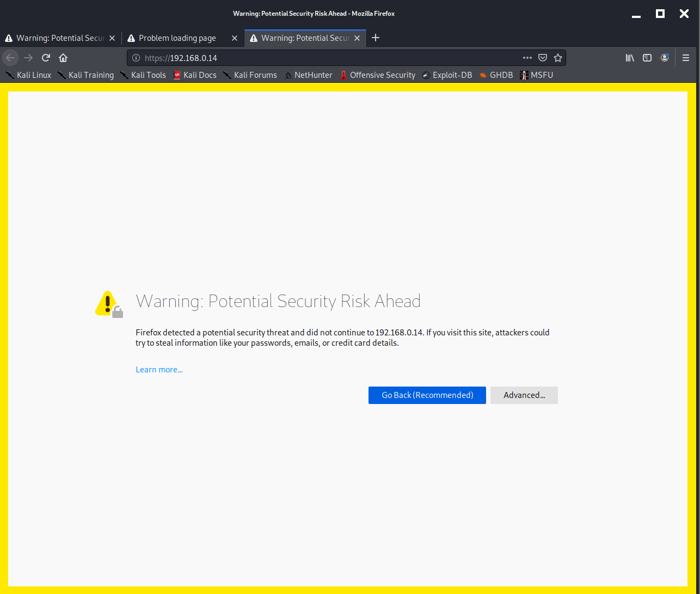
Task: Open the page actions menu in address bar
Action: click(x=527, y=58)
